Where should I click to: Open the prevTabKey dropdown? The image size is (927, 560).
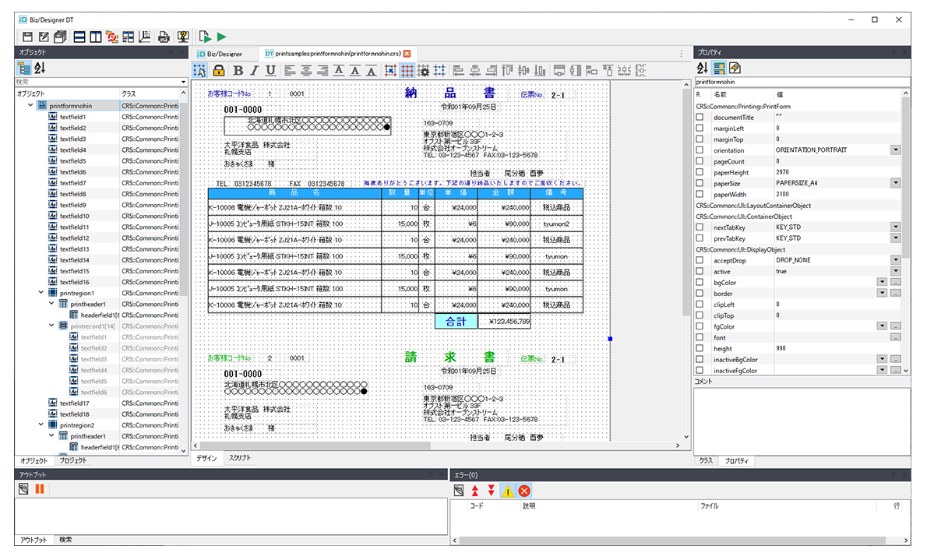click(896, 238)
